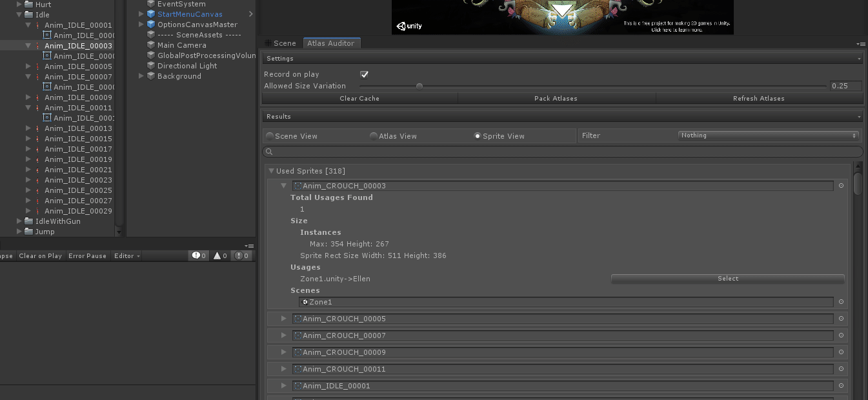Click object picker circle beside Anim_CROUCH_00003
This screenshot has height=400, width=868.
841,186
